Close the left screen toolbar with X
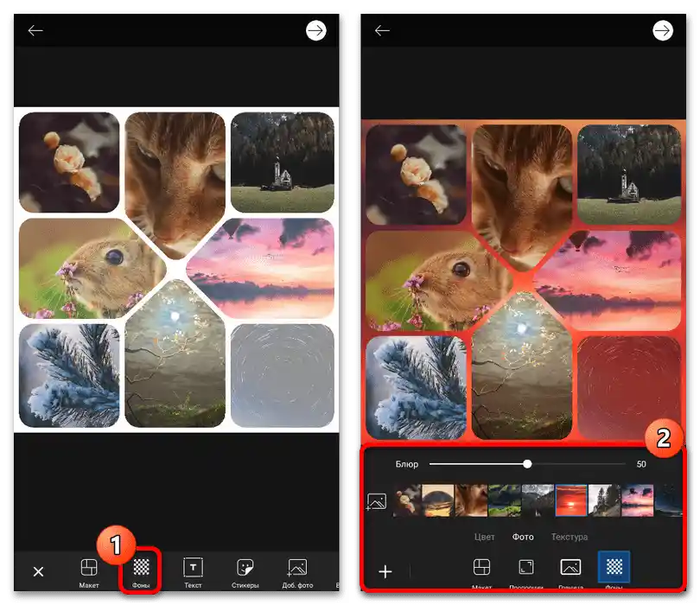700x605 pixels. coord(38,571)
